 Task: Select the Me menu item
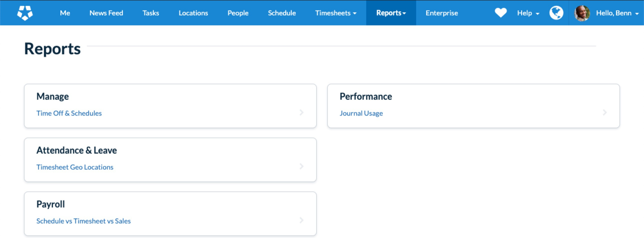64,13
